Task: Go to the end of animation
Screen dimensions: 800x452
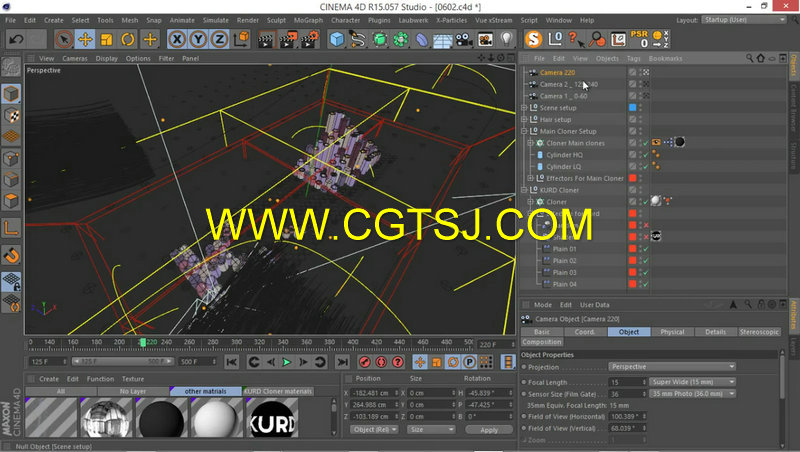Action: coord(342,362)
